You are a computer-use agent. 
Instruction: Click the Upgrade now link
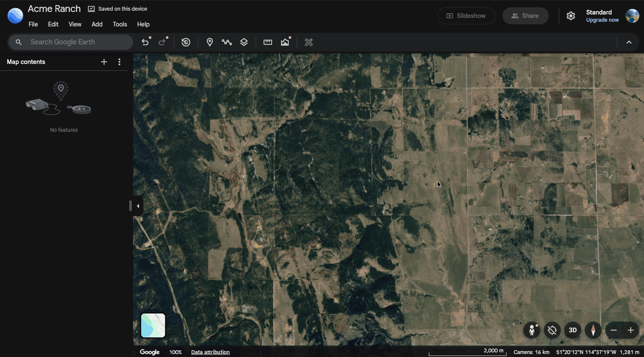pyautogui.click(x=602, y=20)
